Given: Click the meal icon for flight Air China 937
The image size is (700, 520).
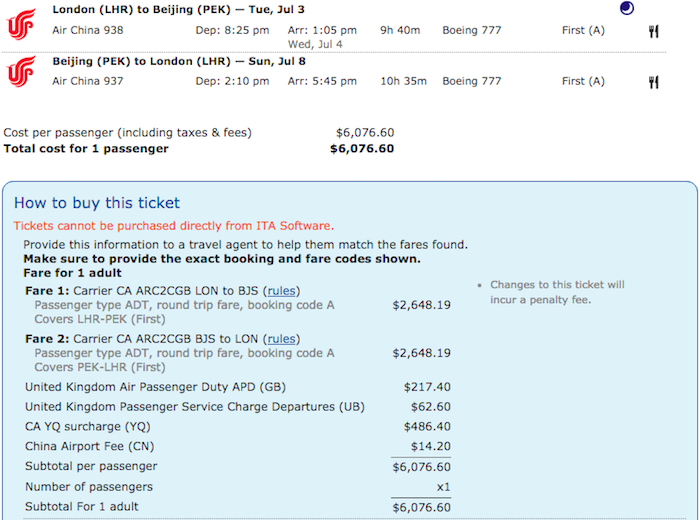Looking at the screenshot, I should point(654,82).
